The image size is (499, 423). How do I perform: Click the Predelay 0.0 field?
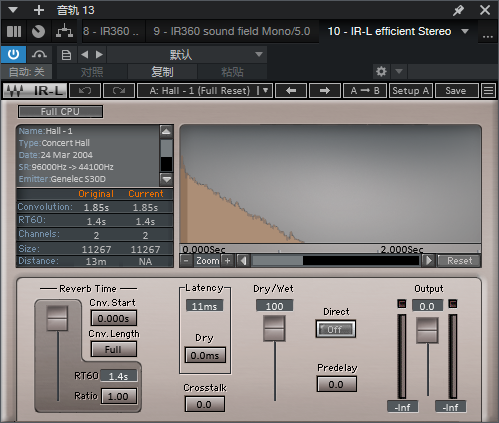click(x=336, y=384)
